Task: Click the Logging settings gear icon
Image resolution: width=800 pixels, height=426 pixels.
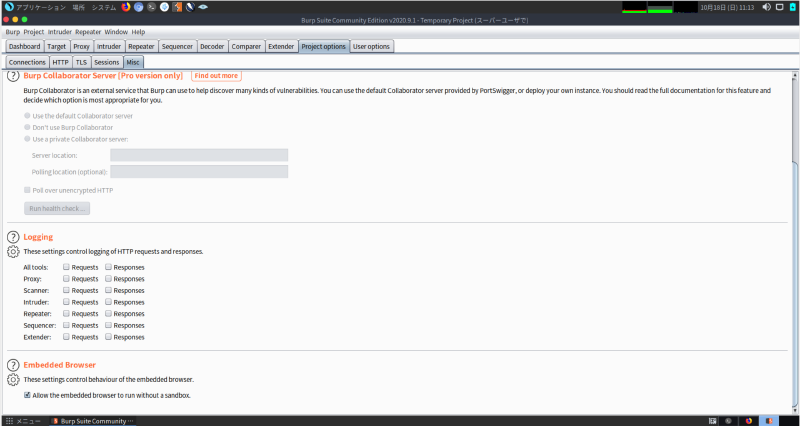Action: click(13, 252)
